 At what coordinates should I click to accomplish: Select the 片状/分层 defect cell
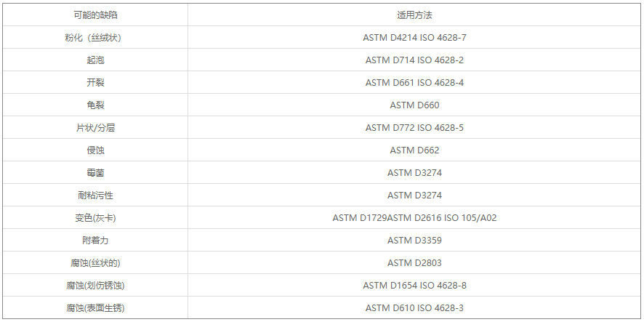pos(94,127)
